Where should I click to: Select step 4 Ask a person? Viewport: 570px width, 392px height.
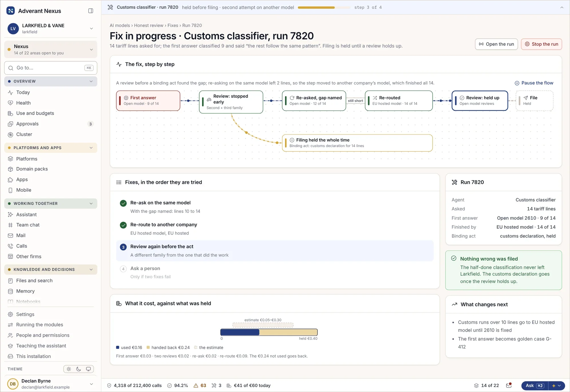click(x=275, y=273)
